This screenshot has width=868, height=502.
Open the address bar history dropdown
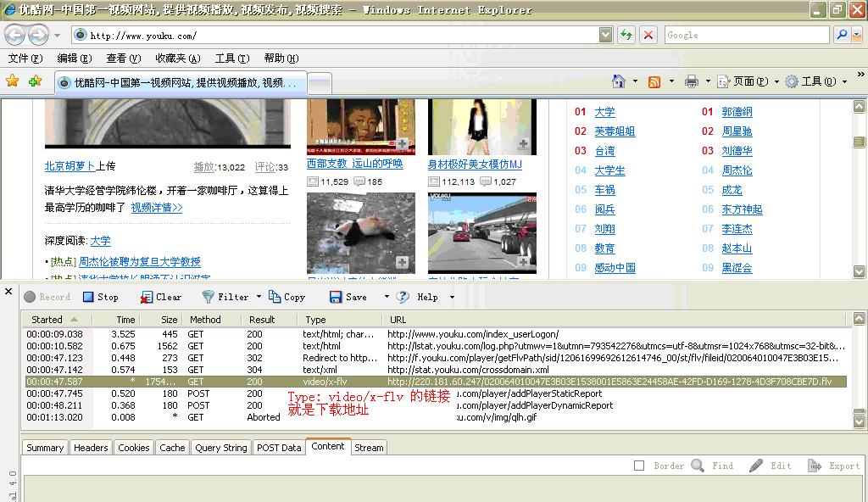click(x=605, y=35)
